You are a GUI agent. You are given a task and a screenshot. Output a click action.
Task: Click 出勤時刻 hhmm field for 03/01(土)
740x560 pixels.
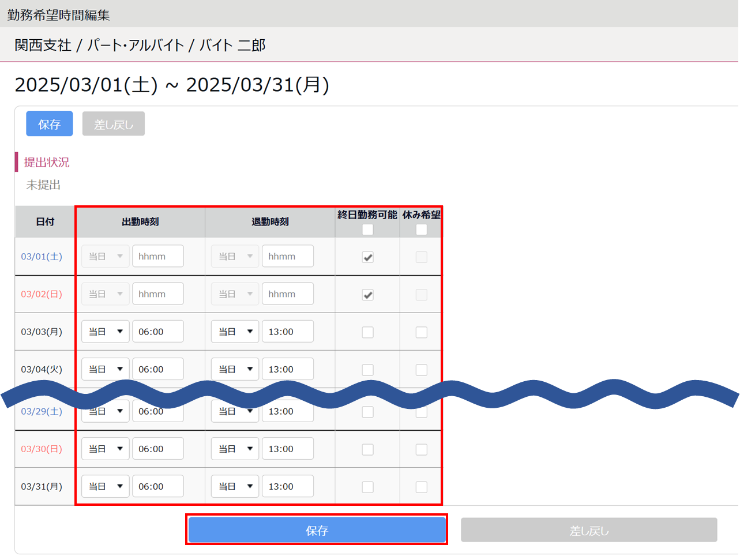[x=158, y=256]
